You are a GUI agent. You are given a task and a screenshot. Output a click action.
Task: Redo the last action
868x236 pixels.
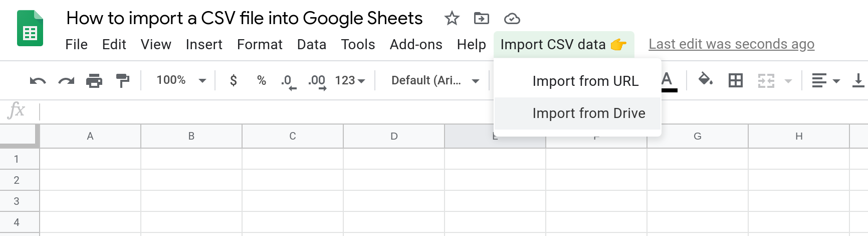tap(66, 80)
